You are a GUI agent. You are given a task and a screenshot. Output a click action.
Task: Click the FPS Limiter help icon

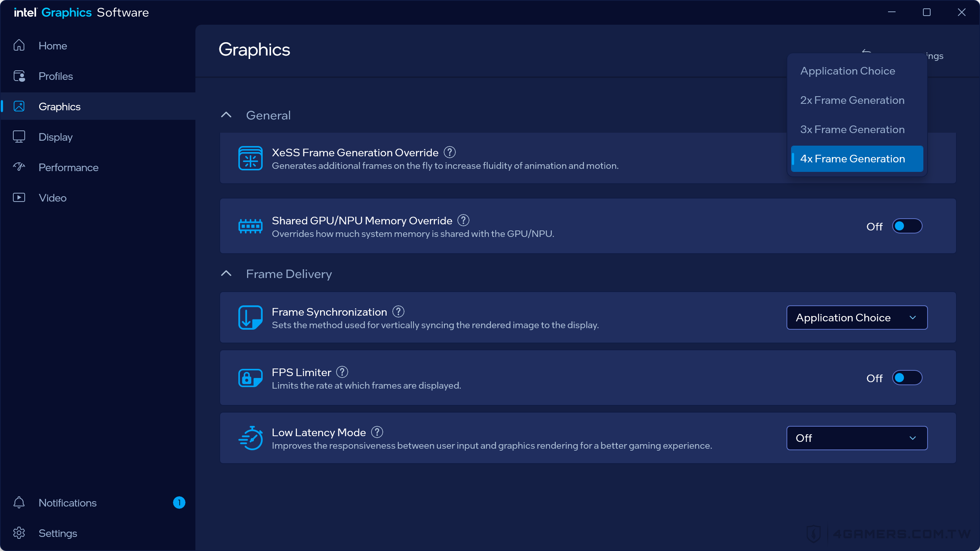pos(342,372)
